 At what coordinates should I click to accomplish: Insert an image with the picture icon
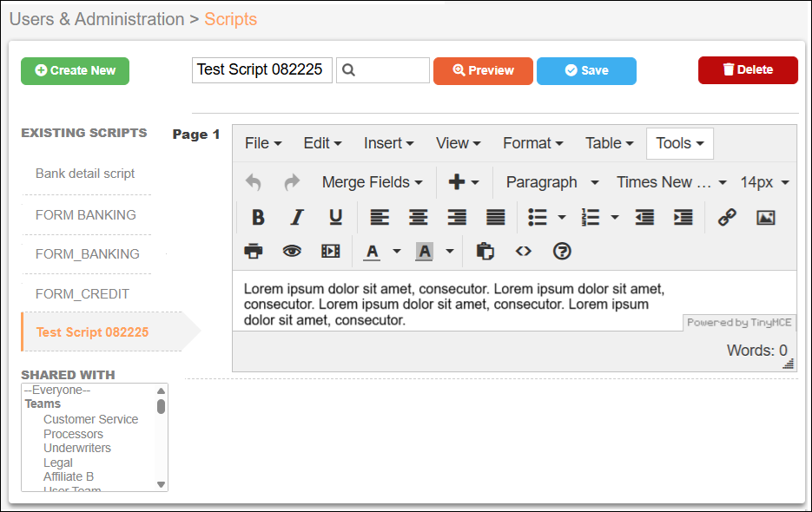coord(766,218)
